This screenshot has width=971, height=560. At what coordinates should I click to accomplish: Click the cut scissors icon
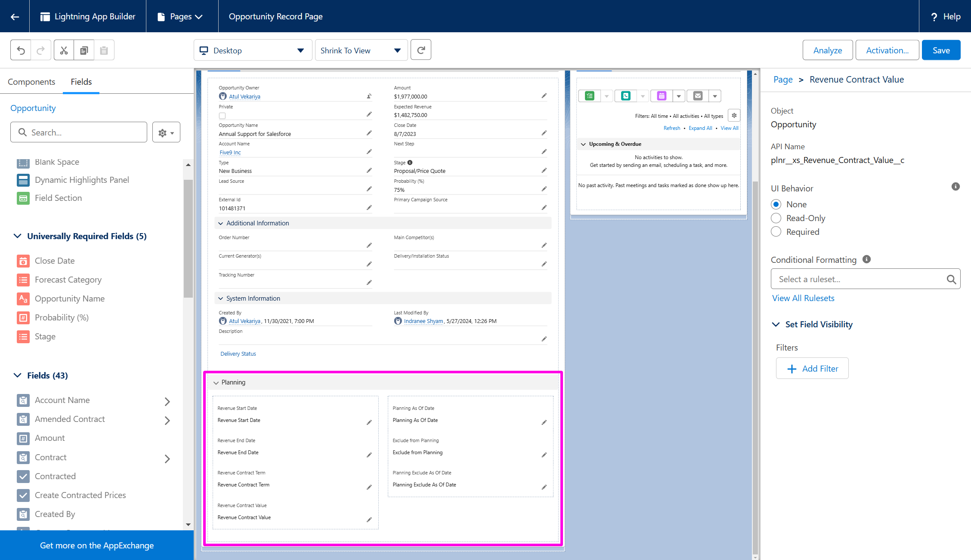click(64, 50)
